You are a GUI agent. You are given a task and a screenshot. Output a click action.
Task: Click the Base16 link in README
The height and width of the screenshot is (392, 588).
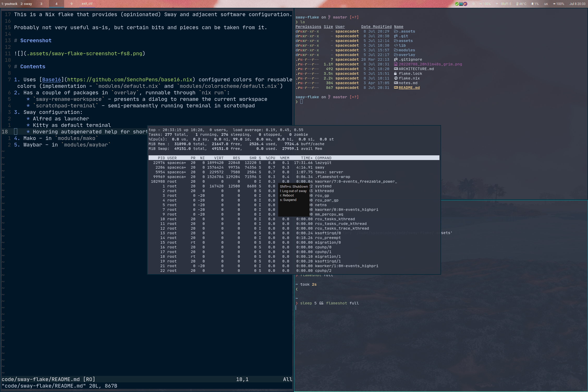click(x=51, y=79)
